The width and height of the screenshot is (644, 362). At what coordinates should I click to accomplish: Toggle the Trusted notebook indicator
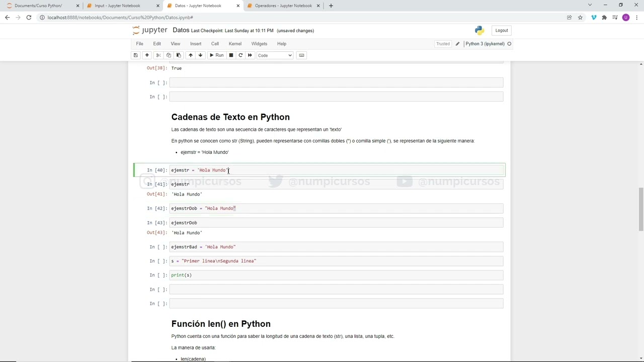443,44
